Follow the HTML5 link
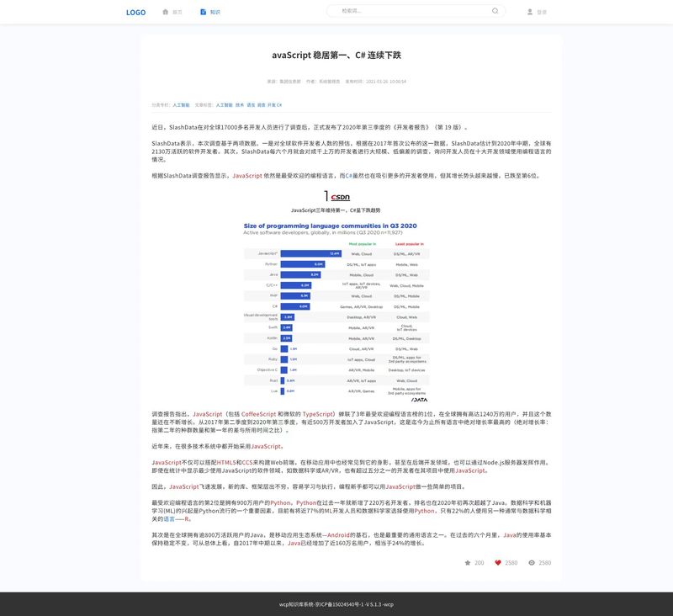 click(x=226, y=463)
